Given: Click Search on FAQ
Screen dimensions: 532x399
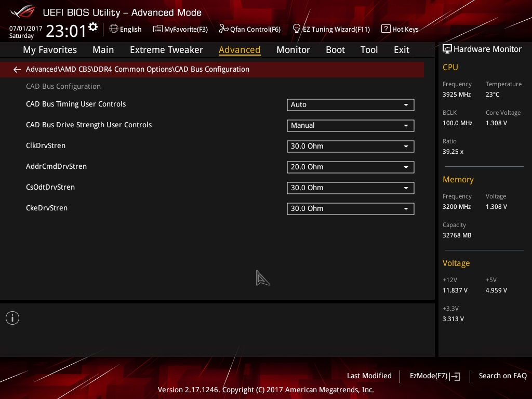Looking at the screenshot, I should (502, 376).
